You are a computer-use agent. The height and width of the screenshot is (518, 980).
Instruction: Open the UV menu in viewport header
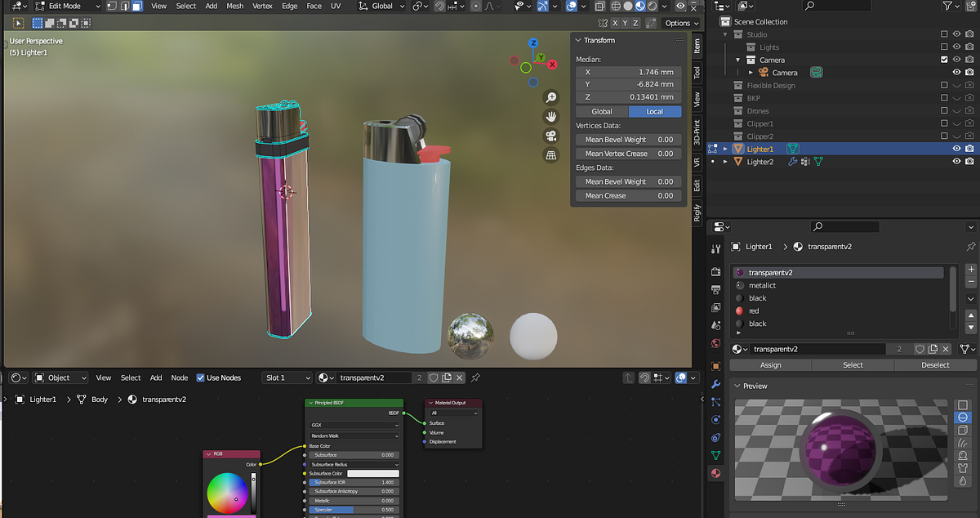336,6
